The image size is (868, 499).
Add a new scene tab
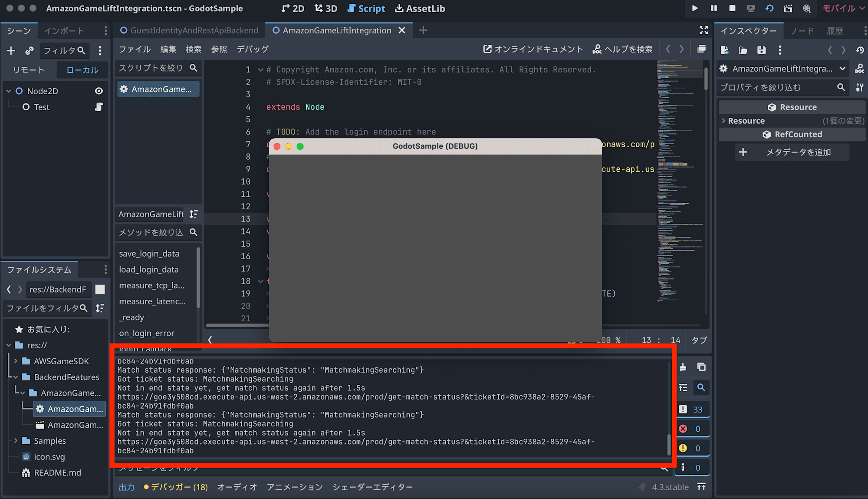click(423, 30)
